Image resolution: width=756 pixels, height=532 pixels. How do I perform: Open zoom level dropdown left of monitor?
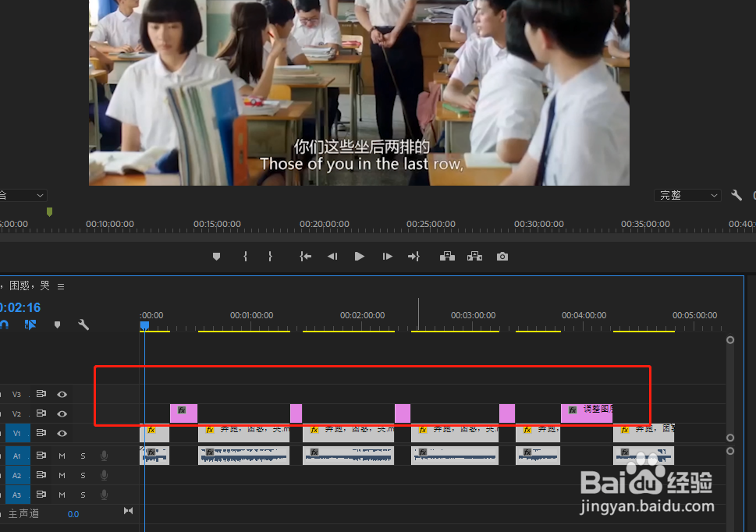point(23,195)
